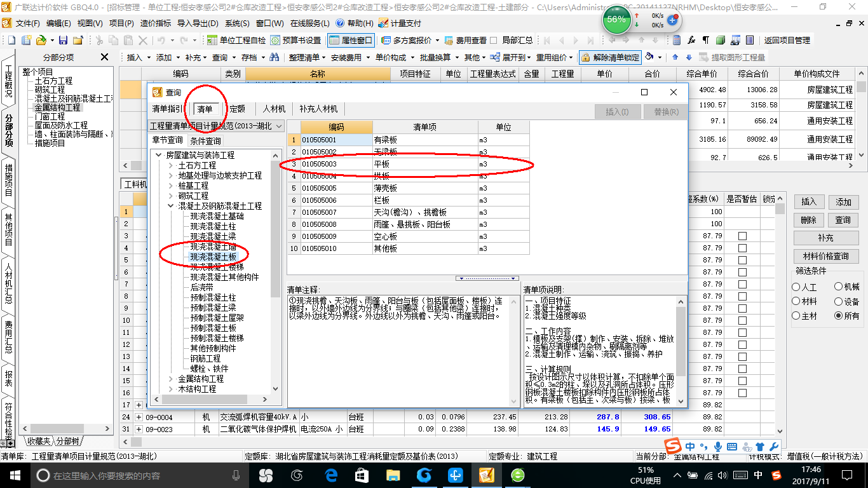Image resolution: width=868 pixels, height=488 pixels.
Task: Toggle the 属性窗口 properties window
Action: point(351,40)
